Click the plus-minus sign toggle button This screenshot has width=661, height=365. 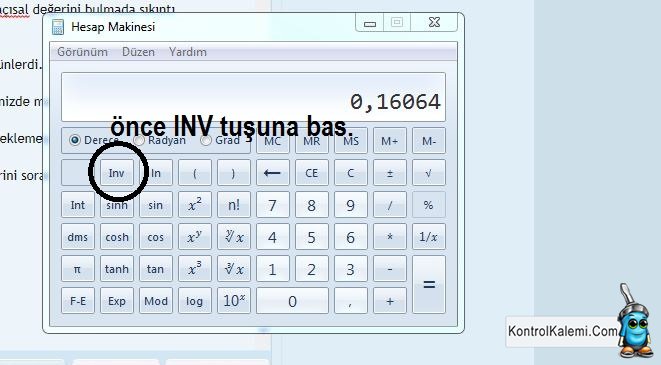click(x=390, y=173)
